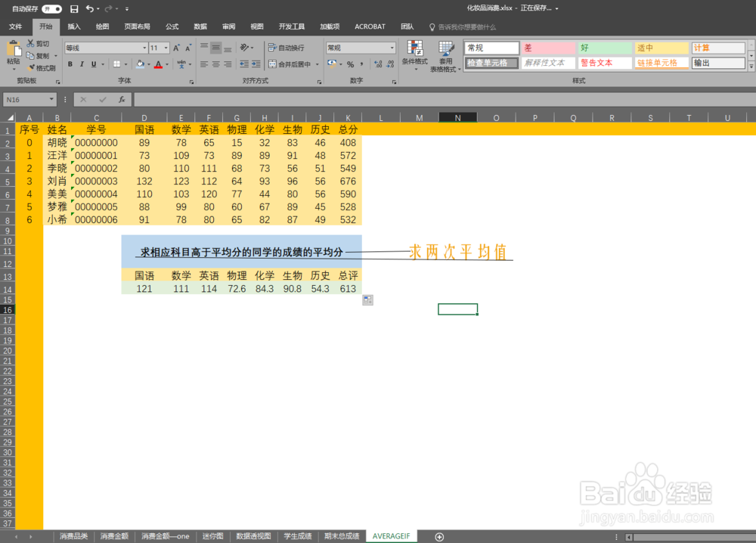Select the red 差 (Bad) cell style

[548, 48]
